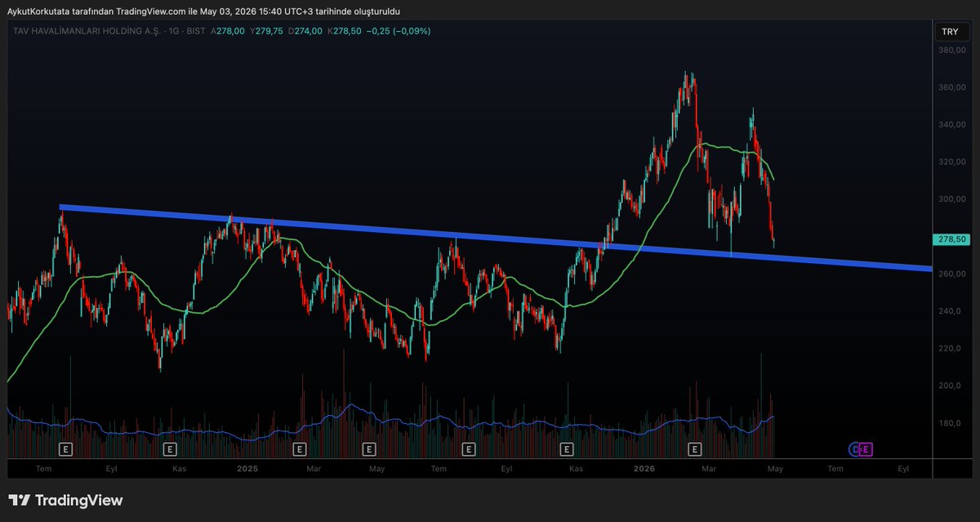Click the 360,00 price axis label
Image resolution: width=980 pixels, height=522 pixels.
tap(951, 87)
